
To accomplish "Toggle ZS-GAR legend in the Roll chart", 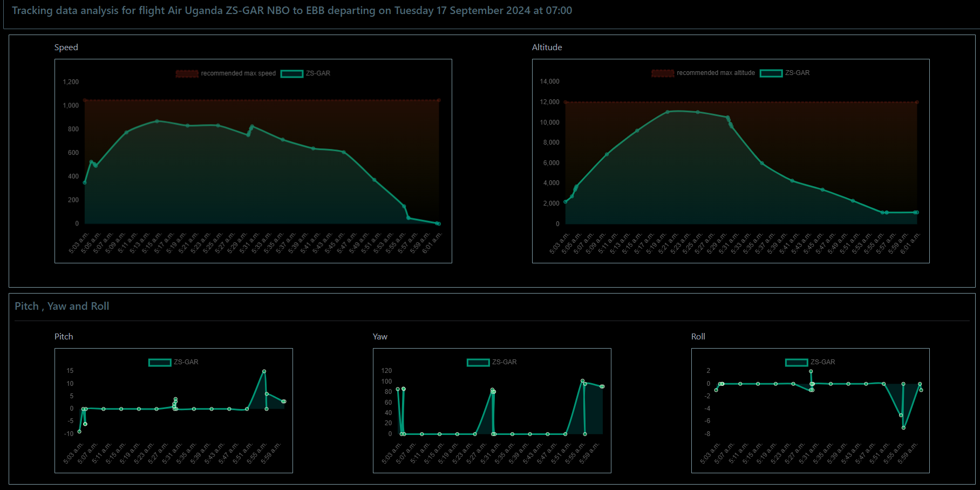I will [x=797, y=362].
